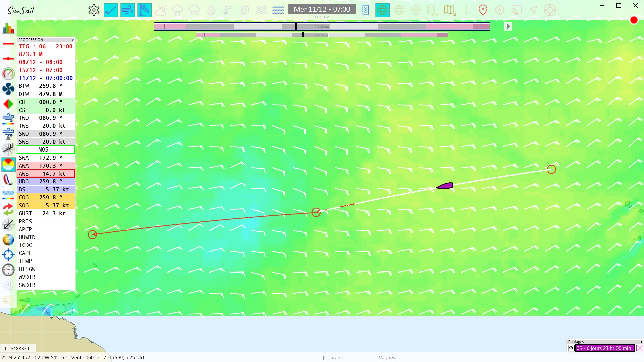Click the Vagues status bar label
This screenshot has width=644, height=362.
[387, 358]
